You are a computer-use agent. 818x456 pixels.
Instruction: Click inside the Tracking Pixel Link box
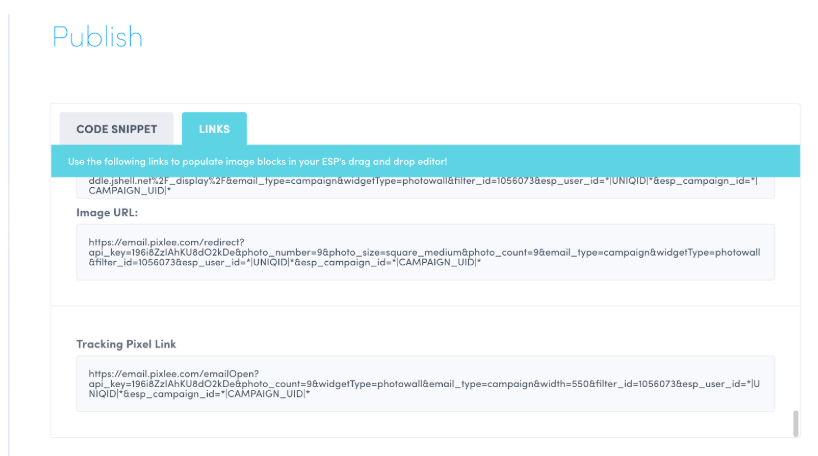click(425, 383)
